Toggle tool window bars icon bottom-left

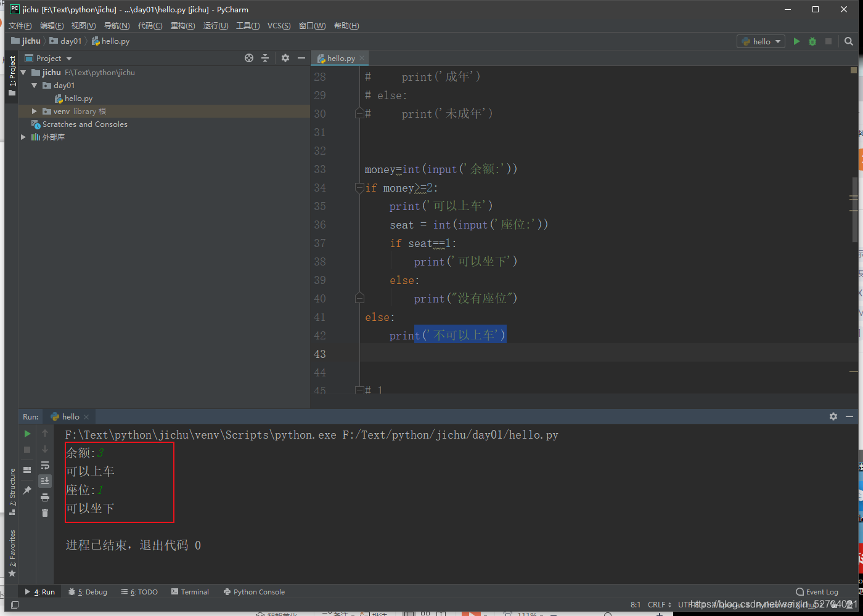(x=15, y=605)
